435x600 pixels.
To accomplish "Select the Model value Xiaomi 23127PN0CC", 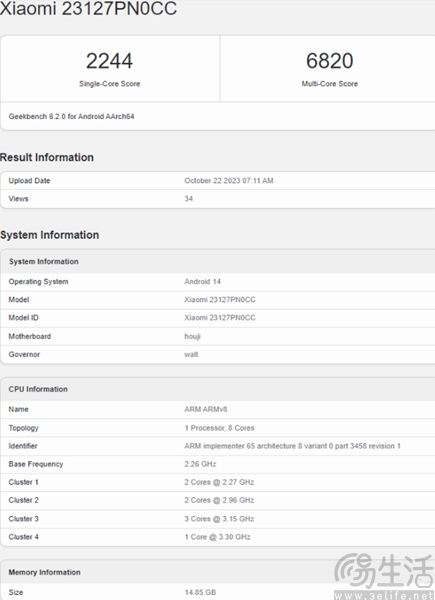I will (220, 300).
